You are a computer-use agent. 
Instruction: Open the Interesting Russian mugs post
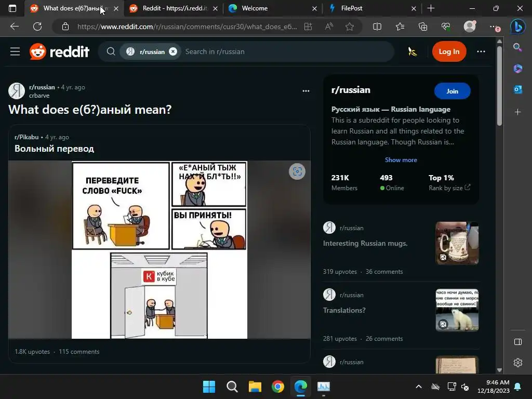[x=365, y=243]
